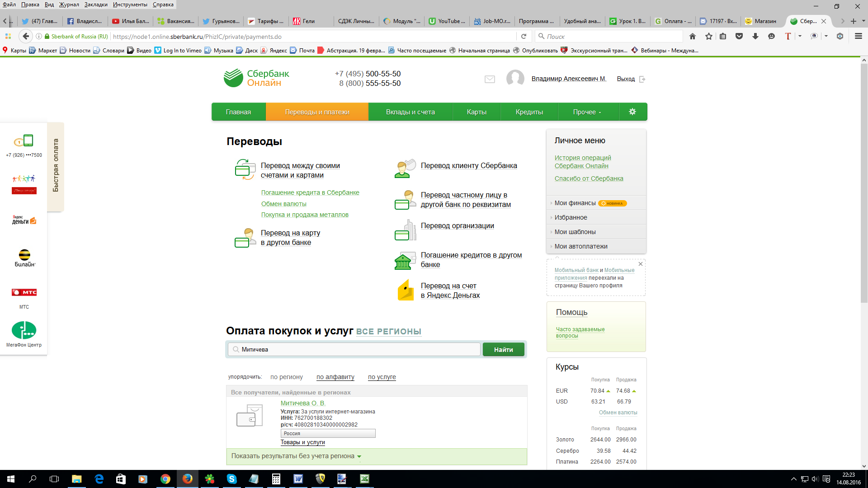Open the browser tab list dropdown arrow

tap(863, 21)
